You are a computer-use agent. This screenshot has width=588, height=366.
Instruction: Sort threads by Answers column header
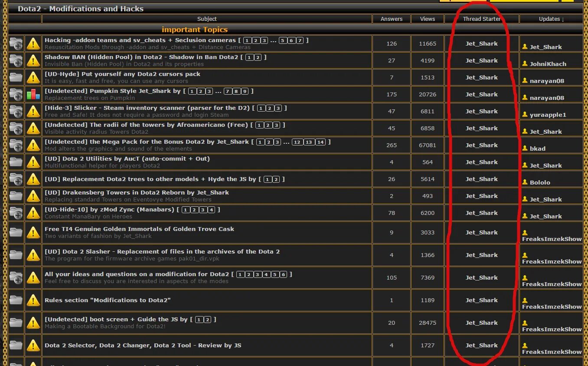click(392, 19)
